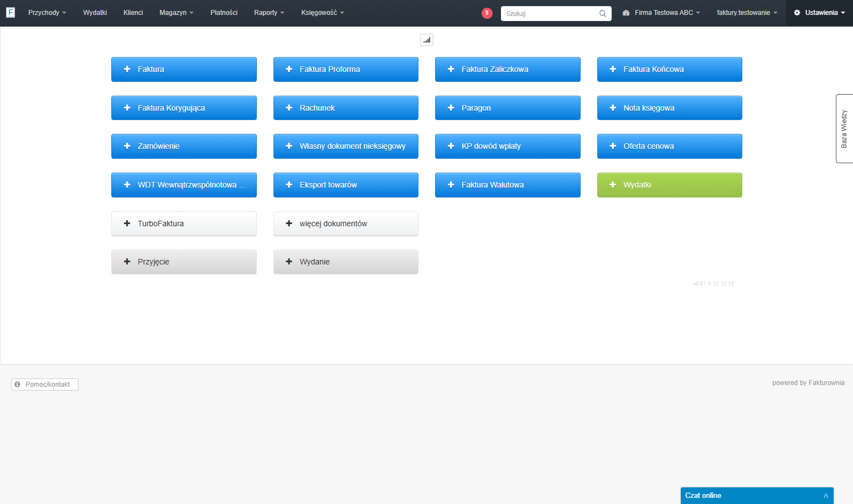Open the Magazyn dropdown menu

click(x=177, y=13)
